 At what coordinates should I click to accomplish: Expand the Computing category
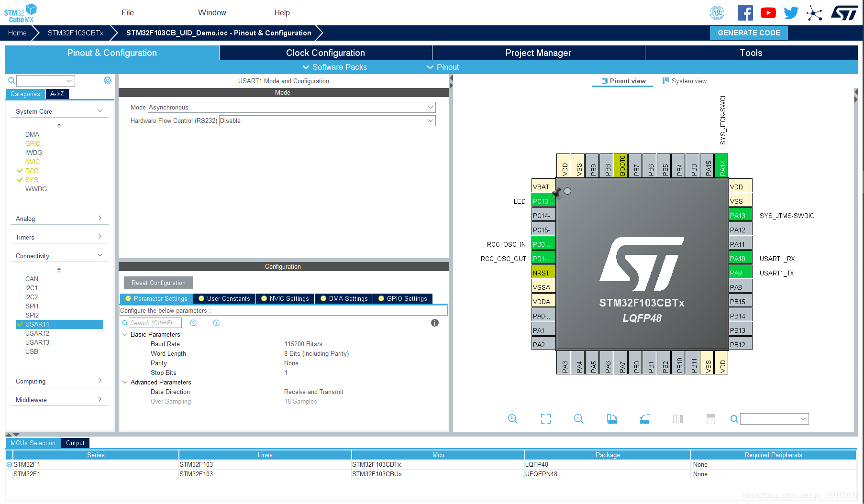[x=59, y=381]
